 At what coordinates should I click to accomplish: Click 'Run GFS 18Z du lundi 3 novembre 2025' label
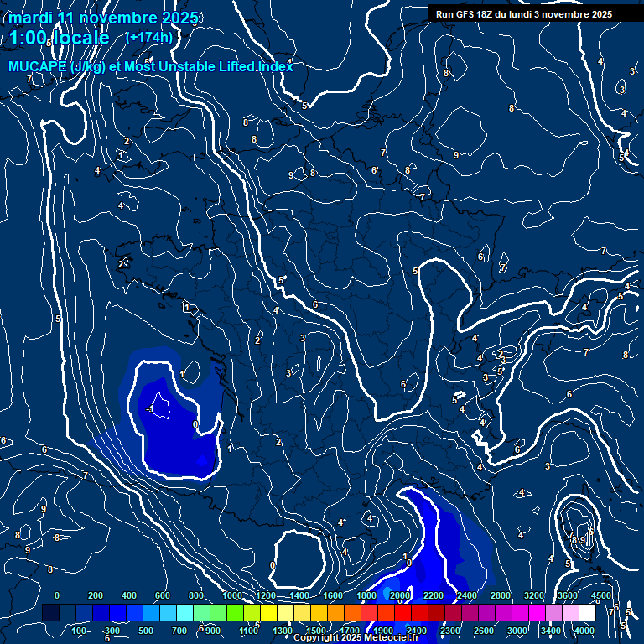tap(523, 14)
